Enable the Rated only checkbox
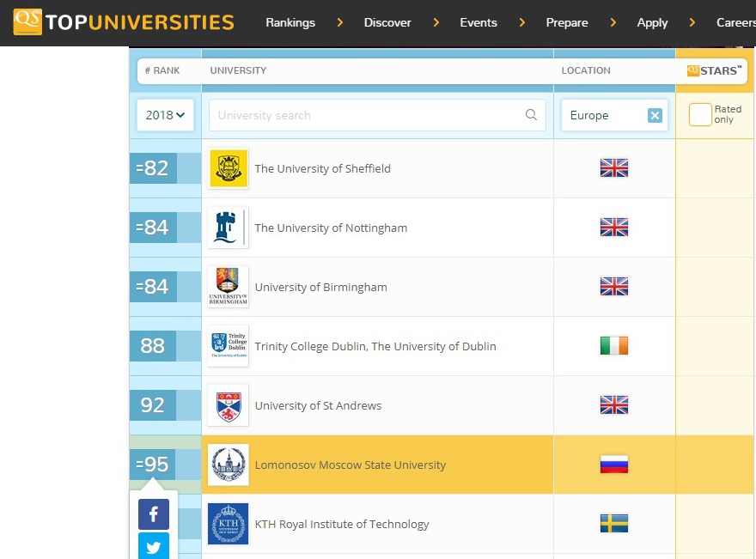This screenshot has height=559, width=756. [x=700, y=114]
